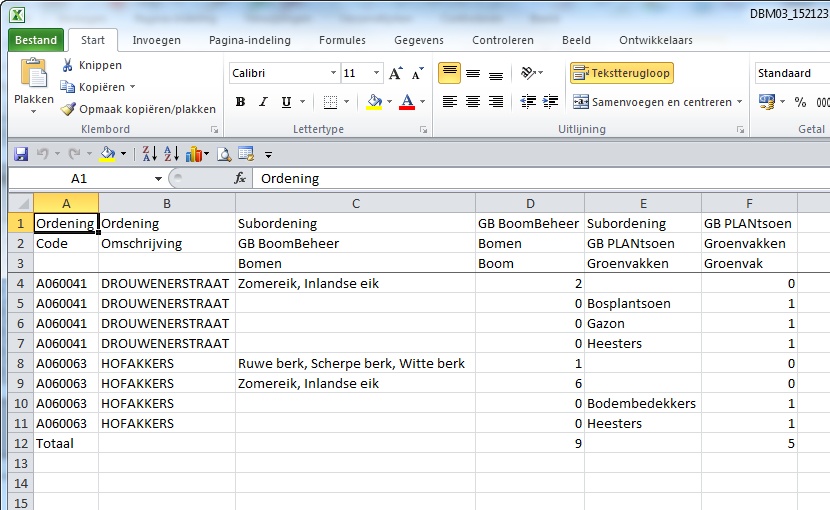This screenshot has width=830, height=510.
Task: Apply yellow fill color in ribbon
Action: (x=374, y=102)
